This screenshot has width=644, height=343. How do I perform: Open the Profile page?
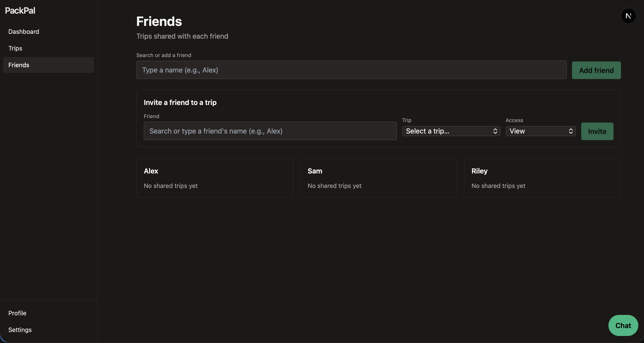(x=17, y=313)
